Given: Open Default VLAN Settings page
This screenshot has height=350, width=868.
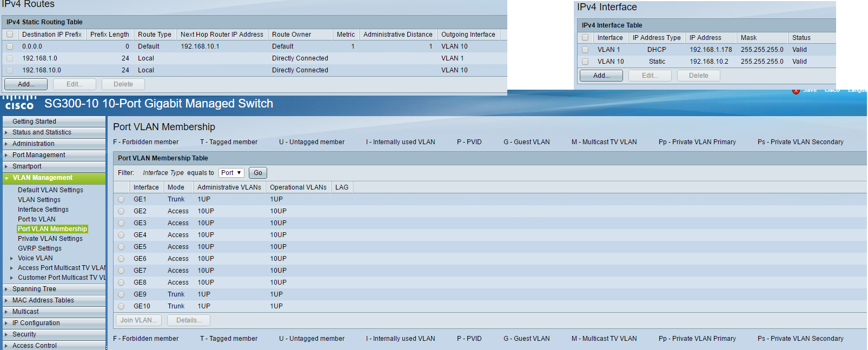Looking at the screenshot, I should (x=50, y=190).
